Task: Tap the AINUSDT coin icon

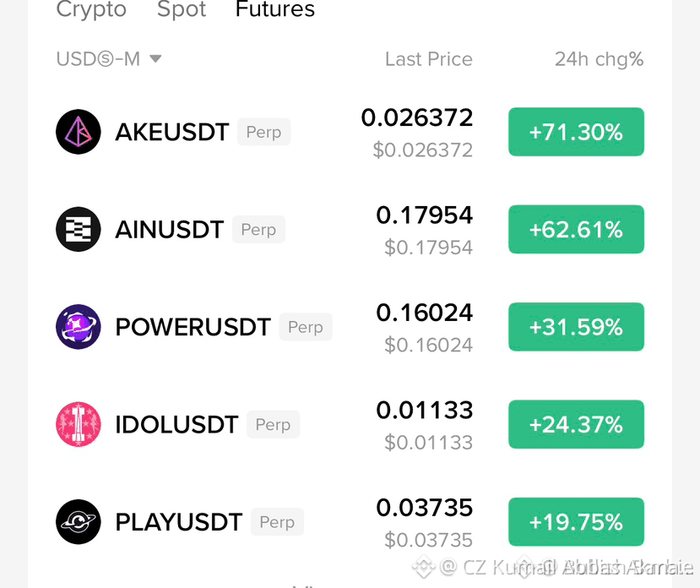Action: click(79, 229)
